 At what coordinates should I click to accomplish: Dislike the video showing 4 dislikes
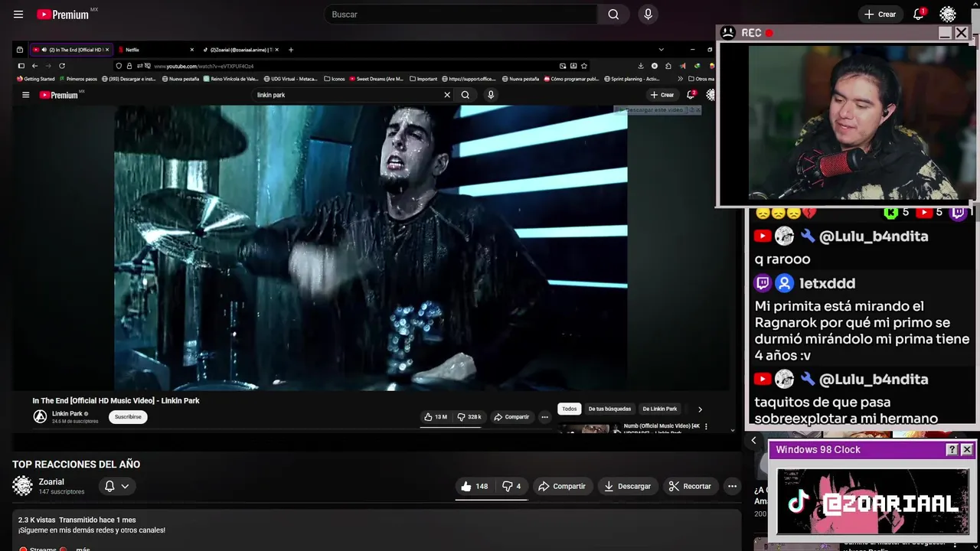pos(511,486)
